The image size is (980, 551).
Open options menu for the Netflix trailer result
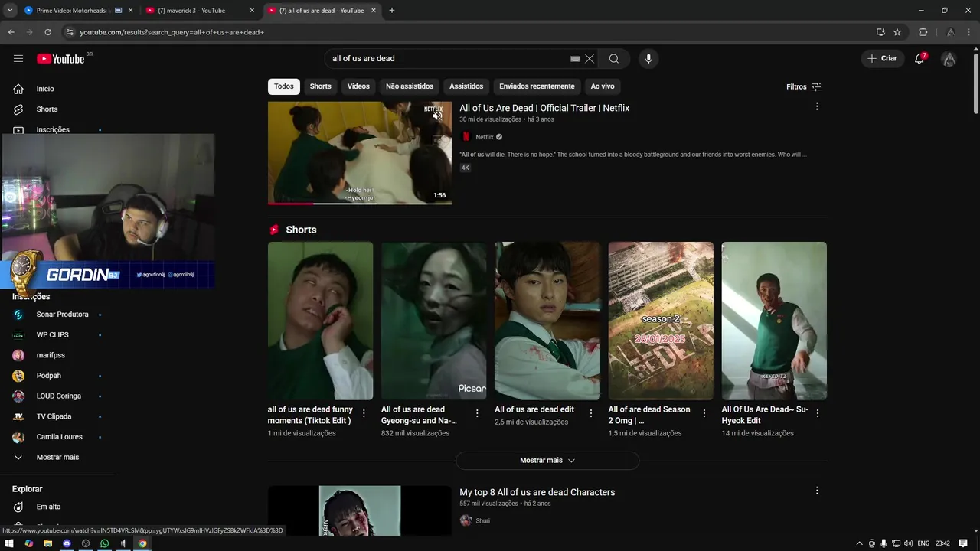(817, 106)
